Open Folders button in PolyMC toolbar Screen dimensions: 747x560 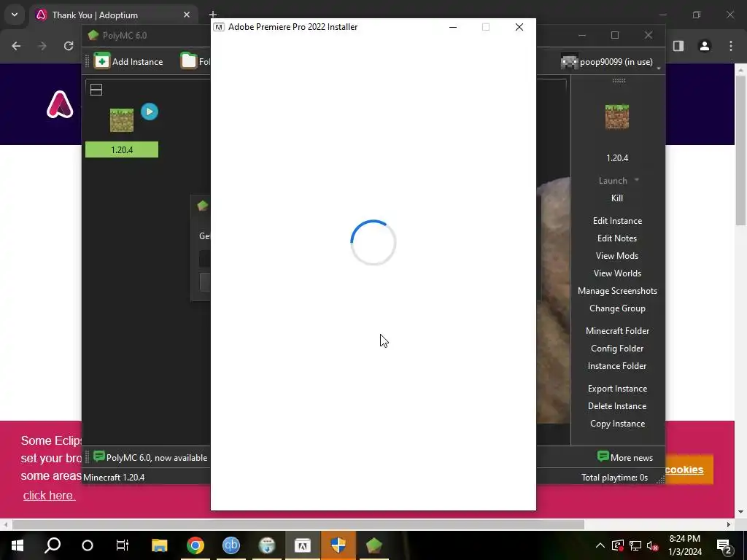point(196,61)
